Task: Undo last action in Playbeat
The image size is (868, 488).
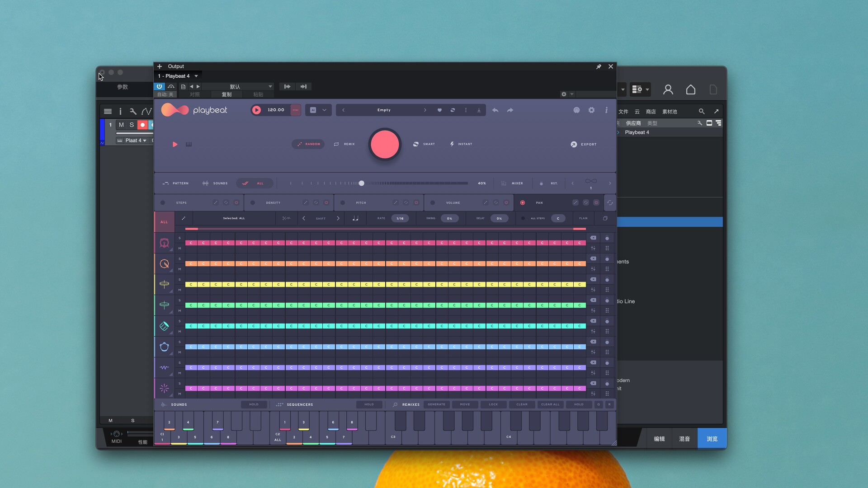Action: coord(495,110)
